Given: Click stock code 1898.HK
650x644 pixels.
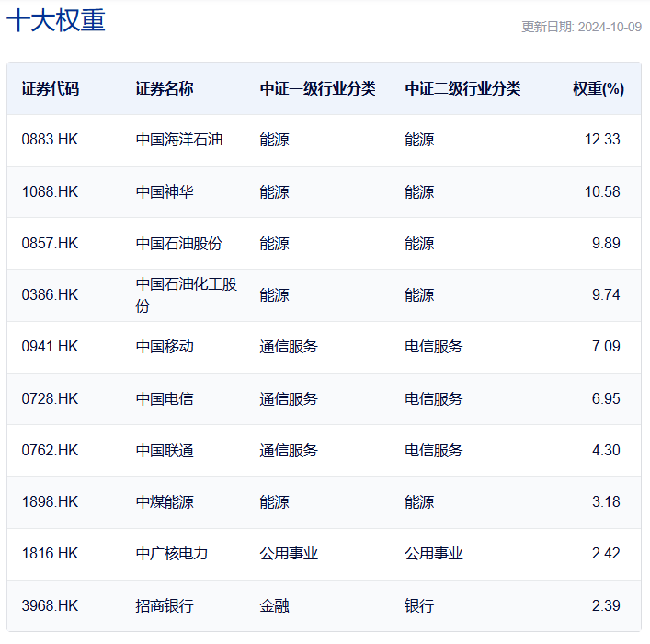Looking at the screenshot, I should pos(51,501).
